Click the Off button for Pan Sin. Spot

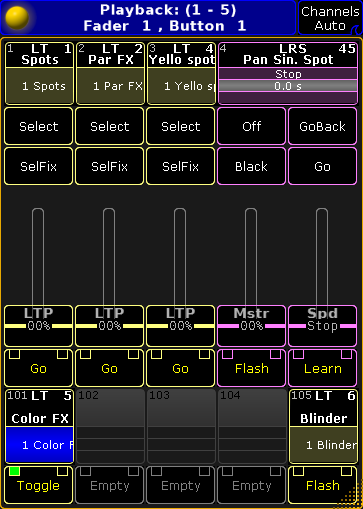click(x=251, y=126)
